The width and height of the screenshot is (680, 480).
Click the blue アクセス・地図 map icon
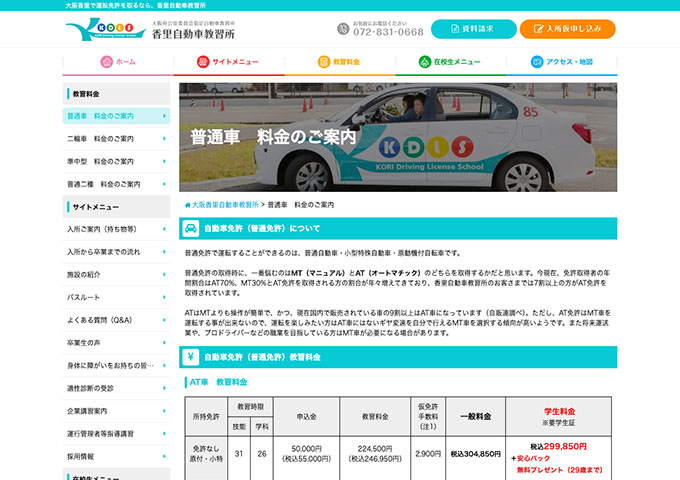[x=537, y=62]
